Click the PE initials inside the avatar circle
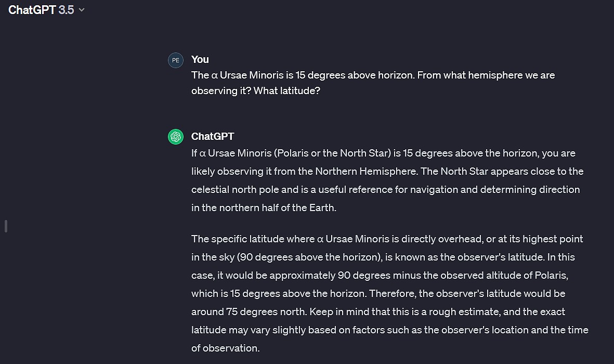 [176, 60]
